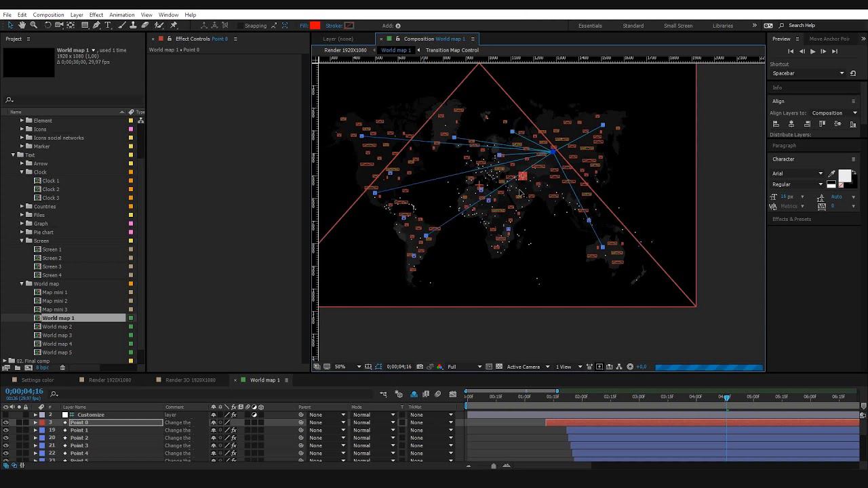Viewport: 868px width, 488px height.
Task: Click the Transition Map Control breadcrumb
Action: point(452,50)
